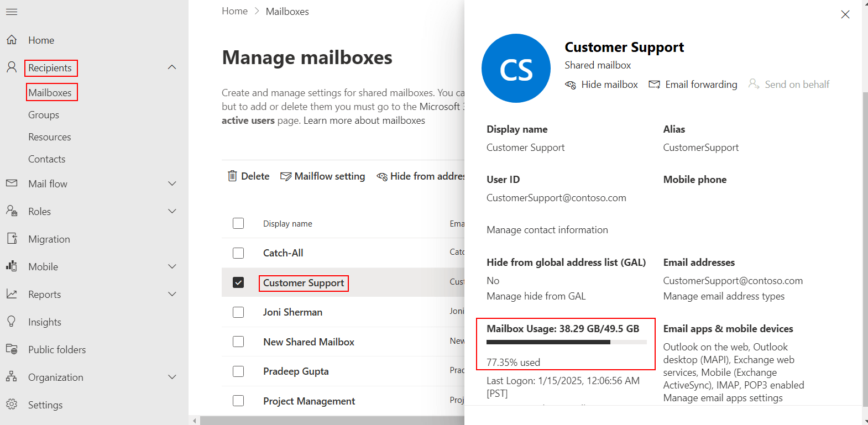The width and height of the screenshot is (868, 425).
Task: Click the hamburger navigation menu icon
Action: 12,12
